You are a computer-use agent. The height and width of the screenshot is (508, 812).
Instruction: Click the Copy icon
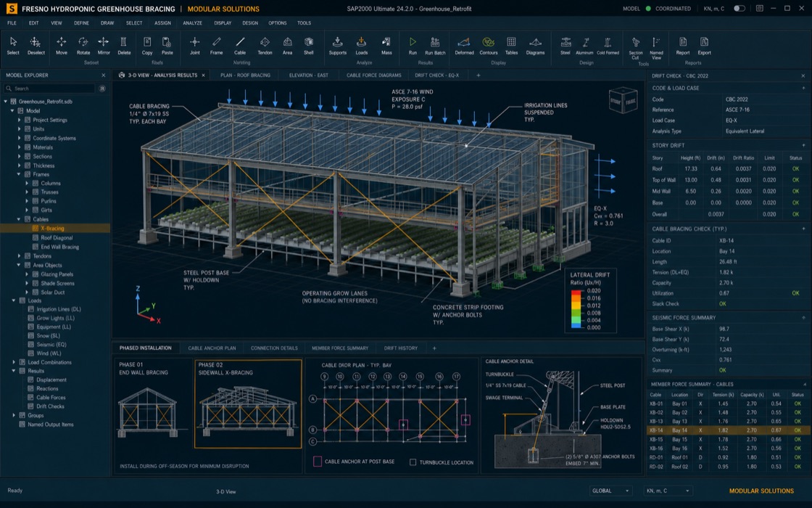[x=147, y=46]
